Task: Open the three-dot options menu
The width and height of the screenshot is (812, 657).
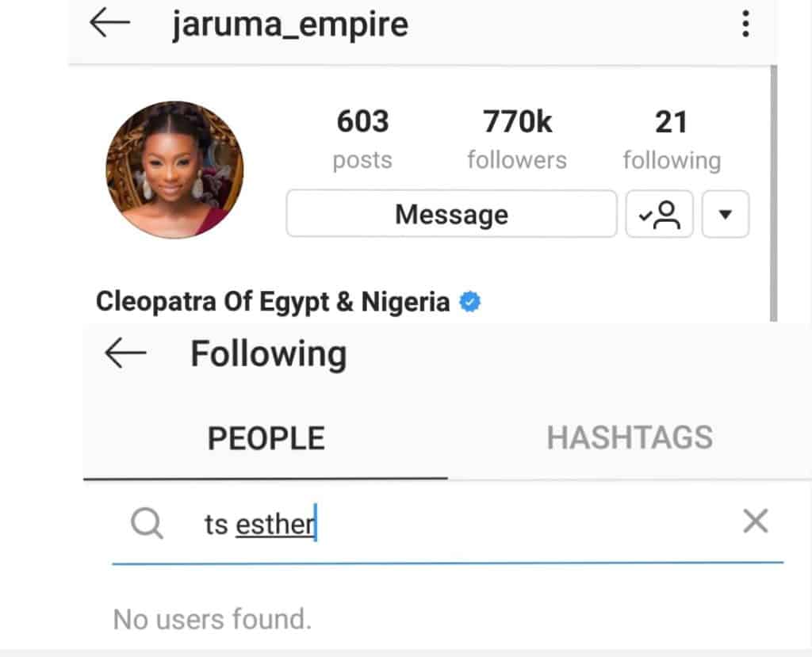Action: click(745, 24)
